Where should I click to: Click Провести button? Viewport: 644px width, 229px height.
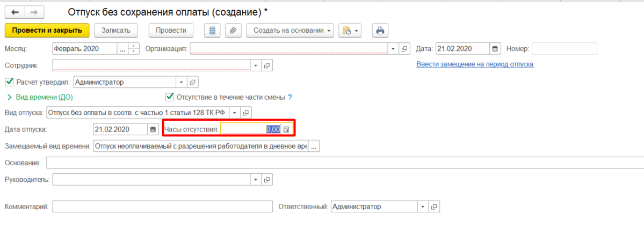(171, 31)
